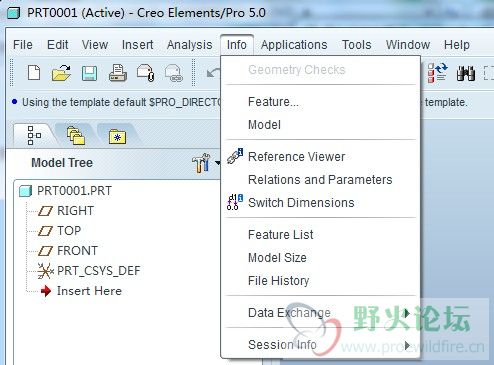Screen dimensions: 494x365
Task: Switch to the Model Tree navigator tab
Action: click(34, 135)
